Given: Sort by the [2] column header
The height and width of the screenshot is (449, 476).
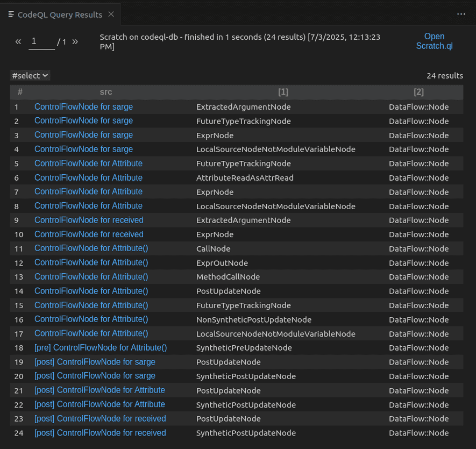Looking at the screenshot, I should coord(418,92).
